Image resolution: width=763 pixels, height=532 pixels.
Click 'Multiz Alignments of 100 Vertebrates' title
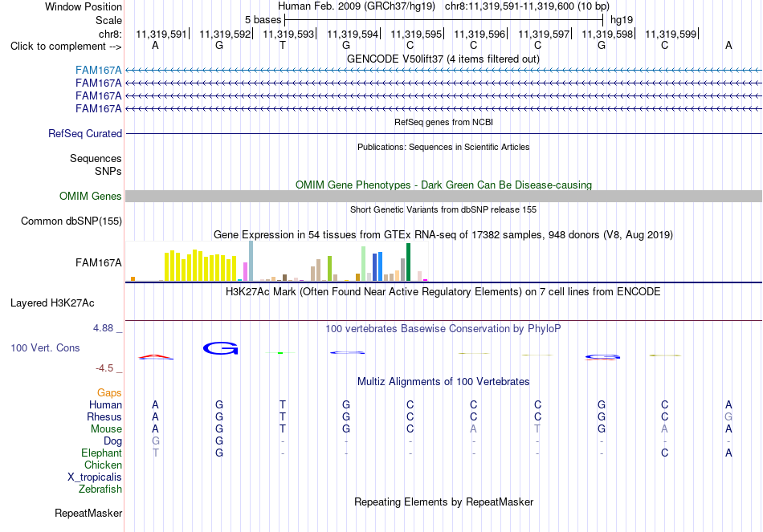443,382
